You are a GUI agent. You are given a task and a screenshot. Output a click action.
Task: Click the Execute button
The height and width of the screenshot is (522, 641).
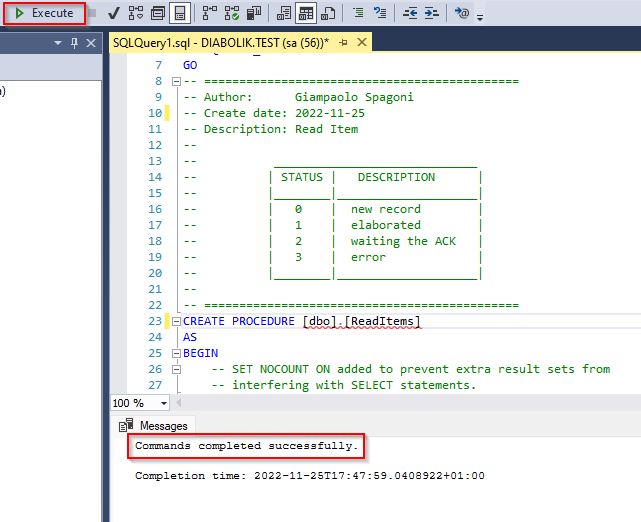tap(43, 13)
